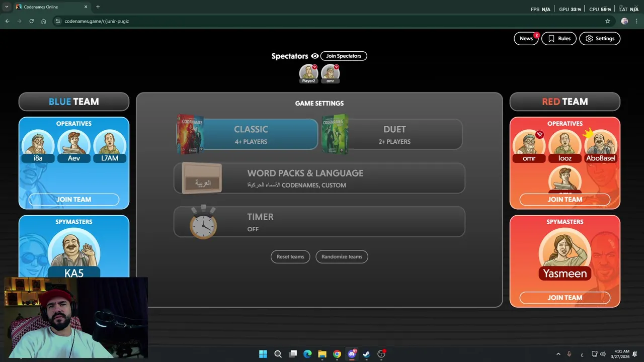Go to the browser home page
644x362 pixels.
(44, 21)
